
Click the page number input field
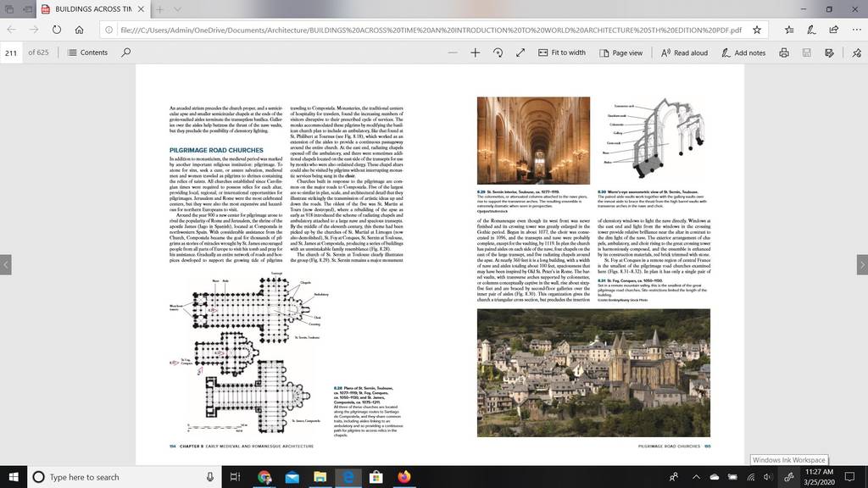(11, 53)
